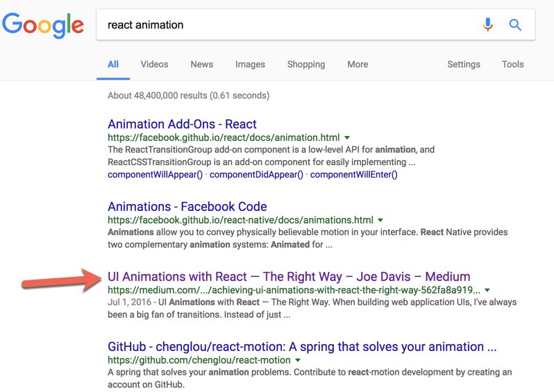Switch to the Videos tab
The image size is (554, 392).
coord(154,65)
